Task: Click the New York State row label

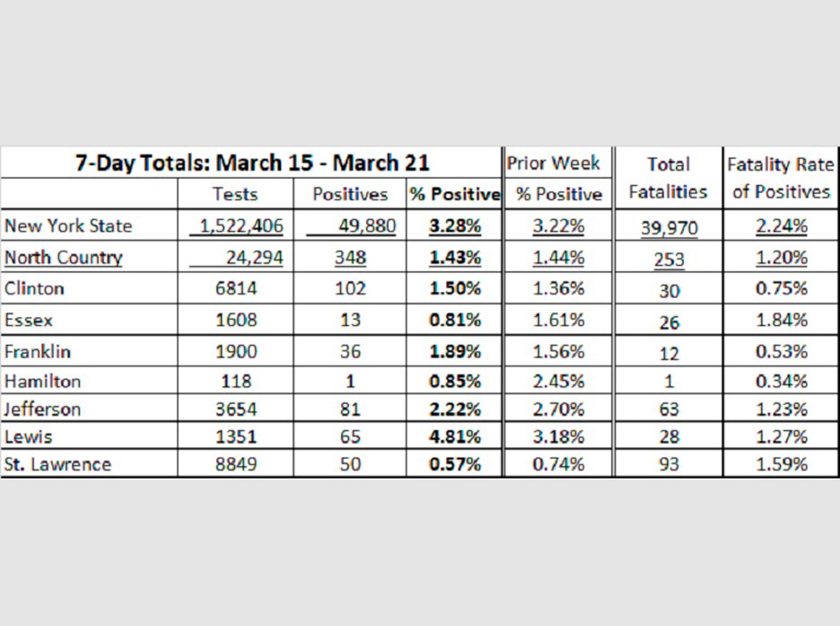Action: (68, 226)
